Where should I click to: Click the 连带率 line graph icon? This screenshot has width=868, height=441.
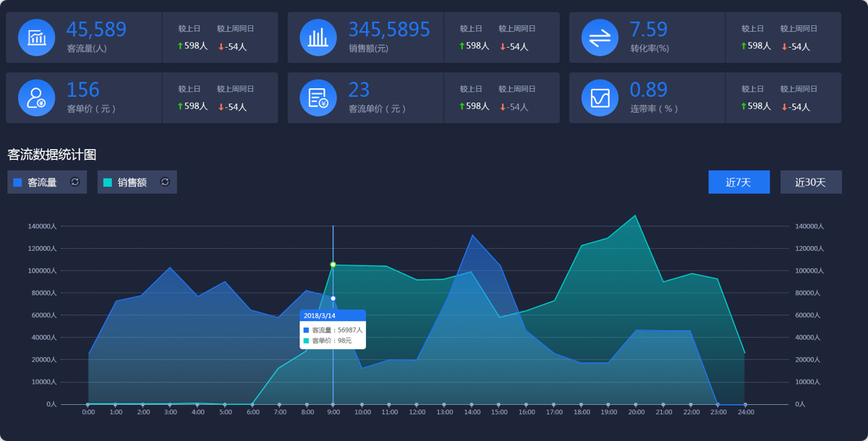coord(600,98)
